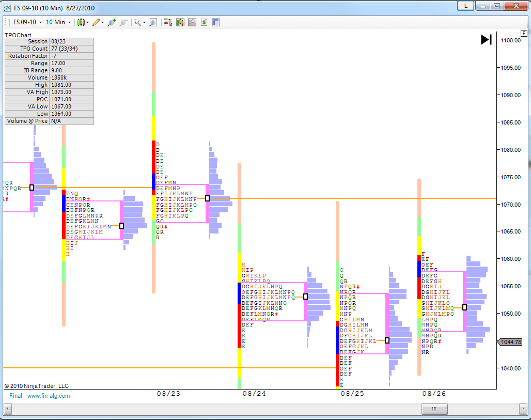
Task: Select the candlestick chart style icon
Action: click(x=81, y=22)
